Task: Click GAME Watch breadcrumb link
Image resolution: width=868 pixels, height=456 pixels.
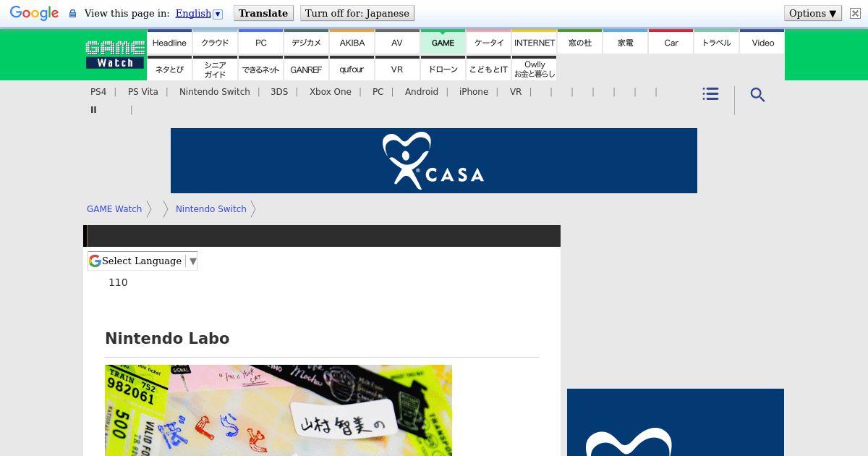Action: [114, 209]
